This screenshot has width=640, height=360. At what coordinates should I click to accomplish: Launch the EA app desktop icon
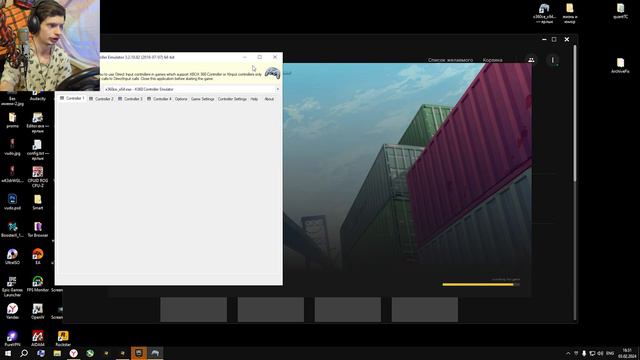pyautogui.click(x=38, y=257)
